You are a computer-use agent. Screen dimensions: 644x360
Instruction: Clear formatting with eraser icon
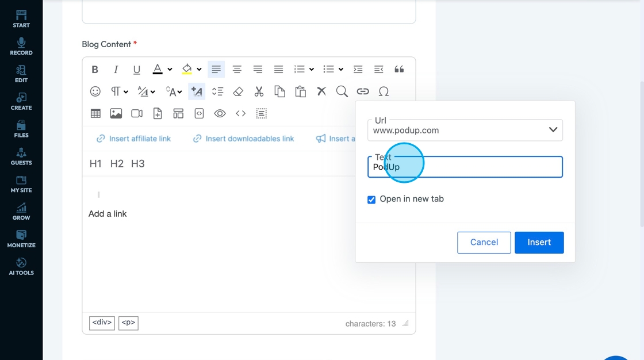[238, 91]
